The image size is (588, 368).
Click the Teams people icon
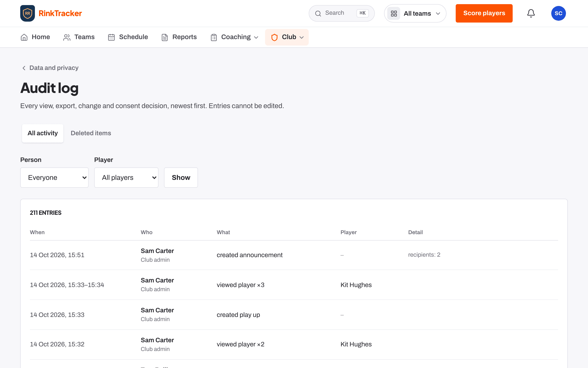[67, 37]
